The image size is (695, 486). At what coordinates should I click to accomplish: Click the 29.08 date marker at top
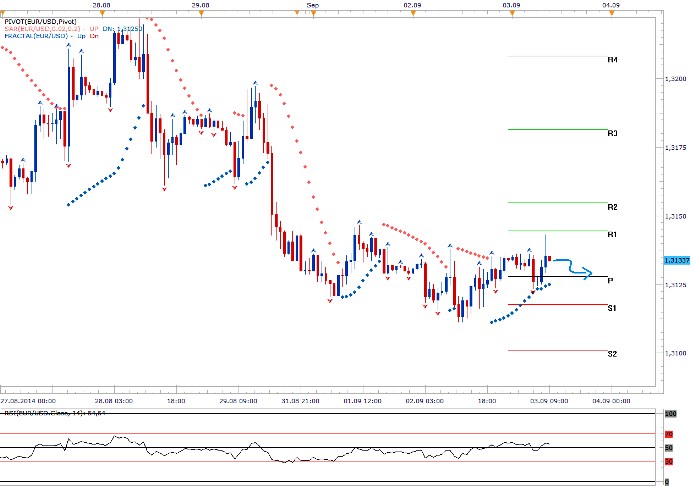pyautogui.click(x=200, y=5)
